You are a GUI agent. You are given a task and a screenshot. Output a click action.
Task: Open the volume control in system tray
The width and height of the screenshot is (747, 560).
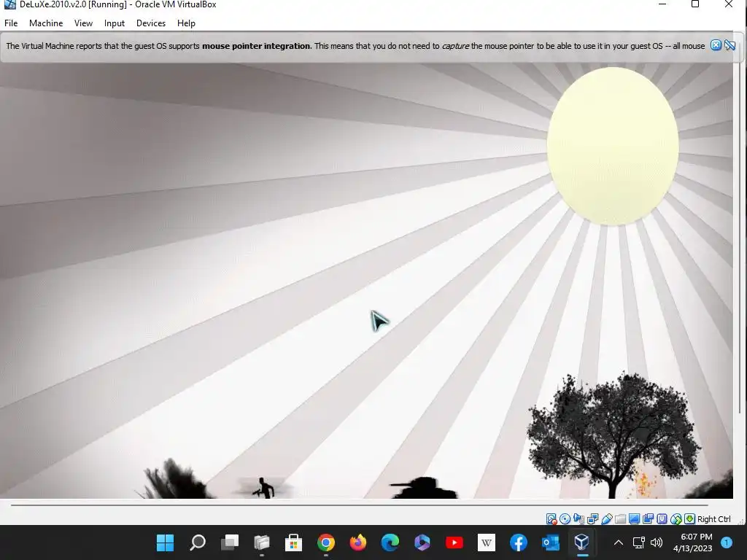[657, 542]
